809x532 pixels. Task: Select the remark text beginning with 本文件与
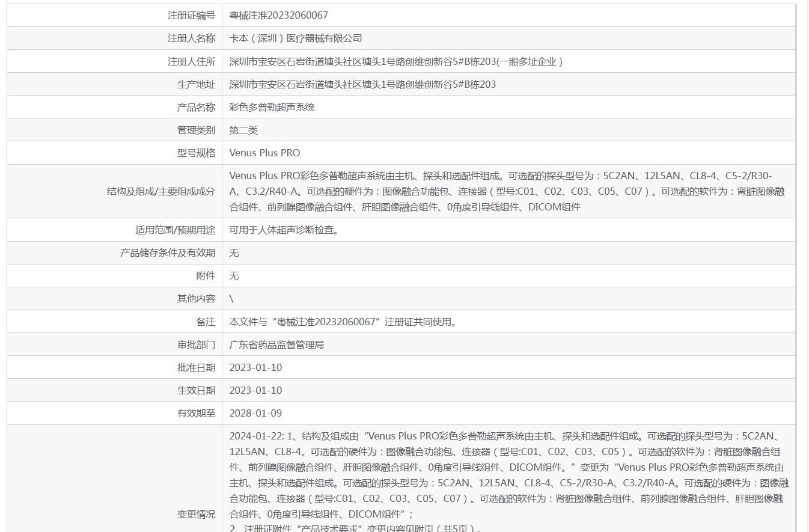click(x=343, y=322)
